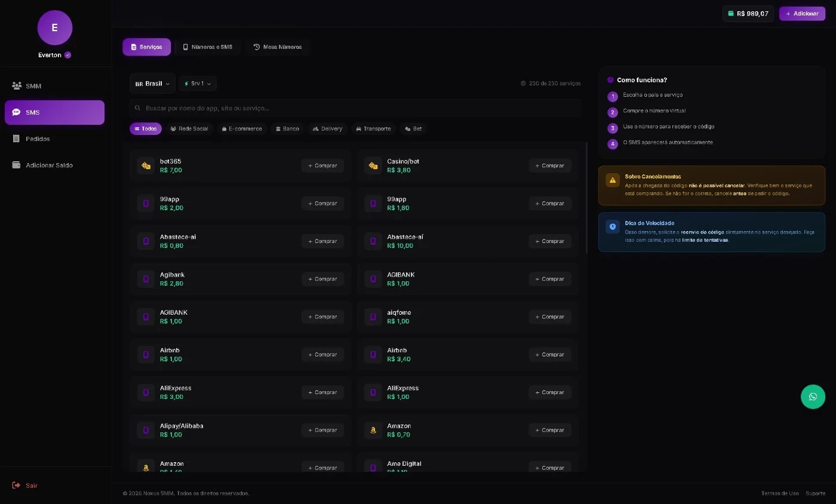
Task: Filter by Transporte category
Action: point(374,129)
